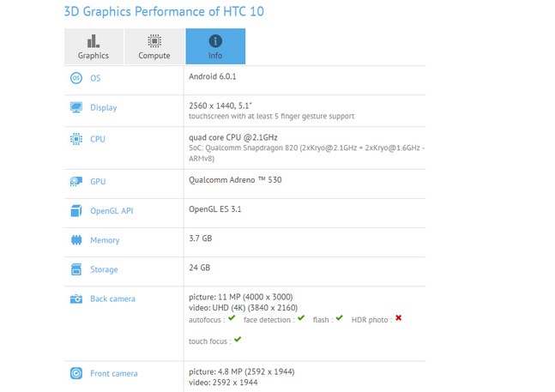Image resolution: width=555 pixels, height=392 pixels.
Task: Switch to the Compute tab
Action: (154, 46)
